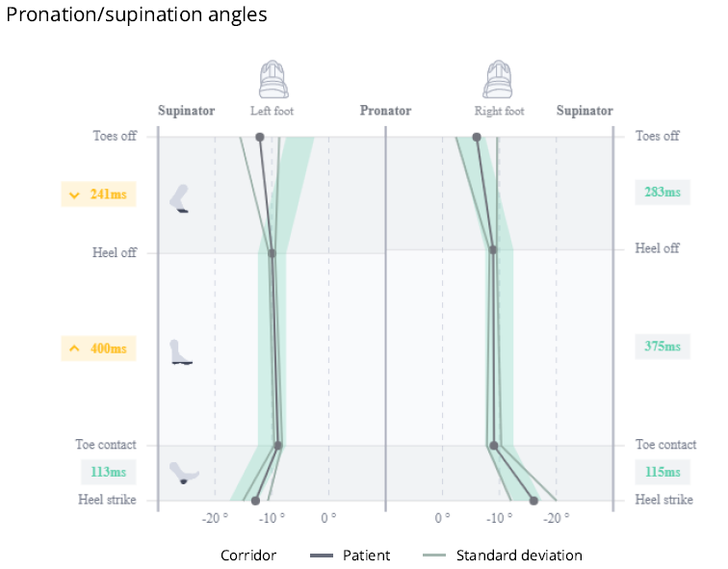Click the up chevron beside 400ms
Screen dimensions: 728x569
[x=74, y=349]
